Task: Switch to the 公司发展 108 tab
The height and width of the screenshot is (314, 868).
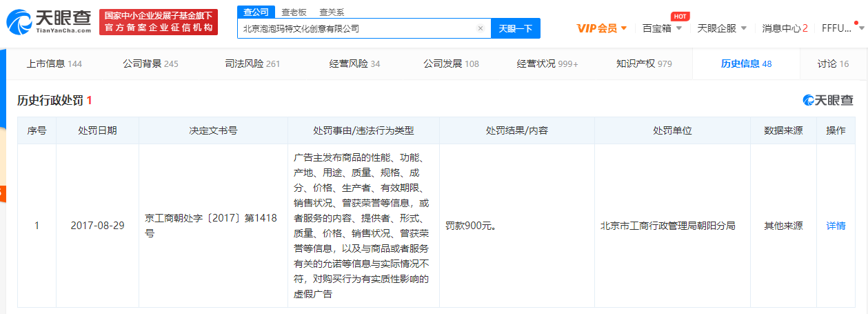Action: pos(451,63)
